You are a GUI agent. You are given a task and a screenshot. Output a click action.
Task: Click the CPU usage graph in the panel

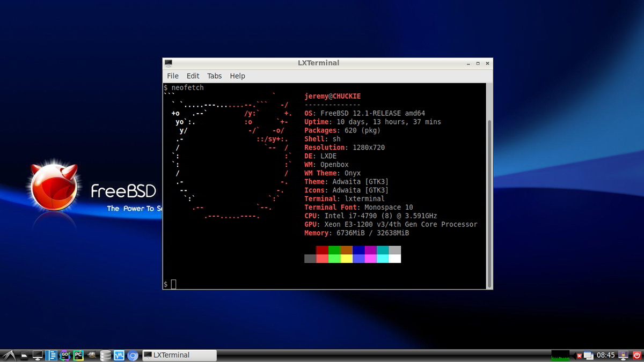560,355
